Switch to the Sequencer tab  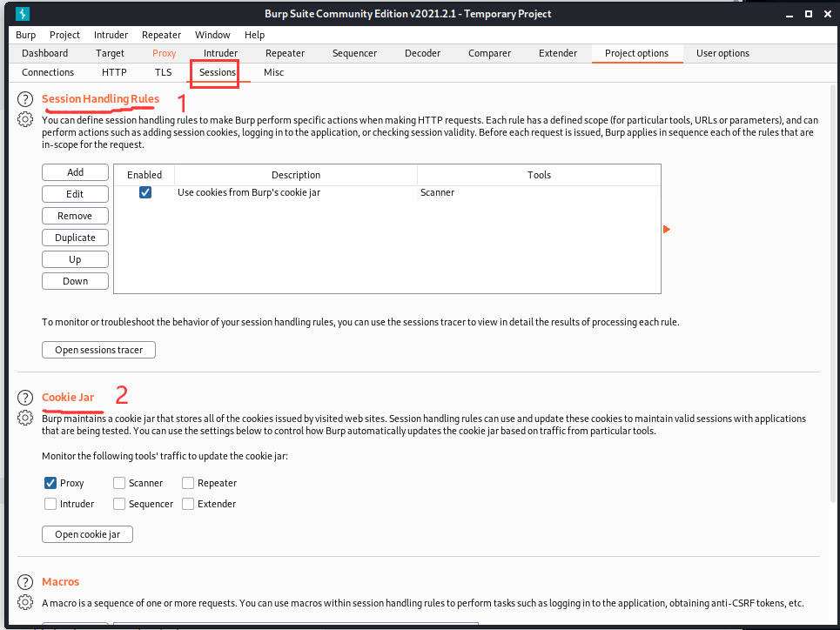coord(354,53)
